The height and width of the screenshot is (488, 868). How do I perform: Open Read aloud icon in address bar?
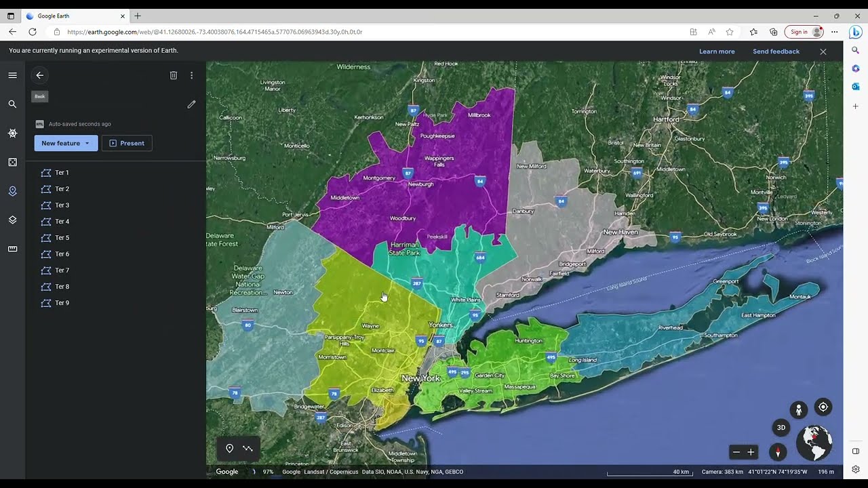[x=711, y=32]
